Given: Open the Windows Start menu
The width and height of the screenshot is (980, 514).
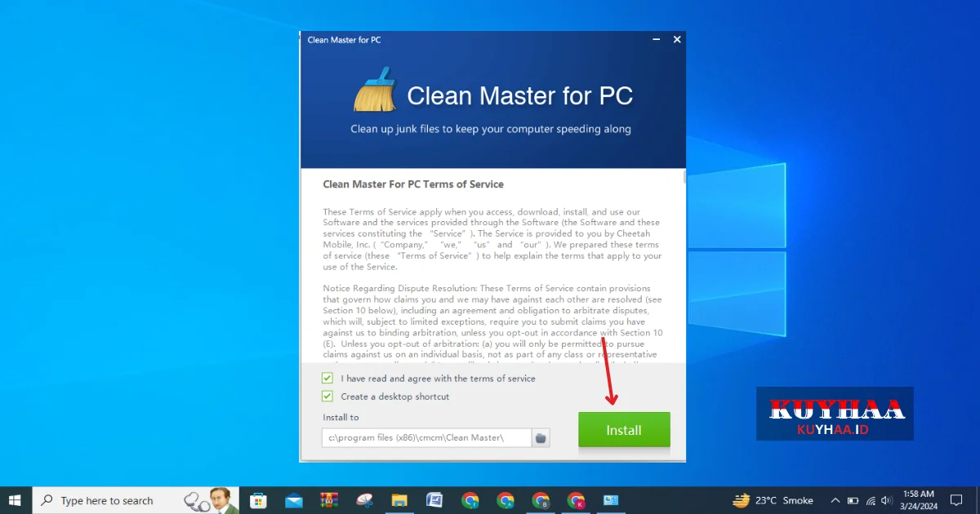Looking at the screenshot, I should point(15,500).
